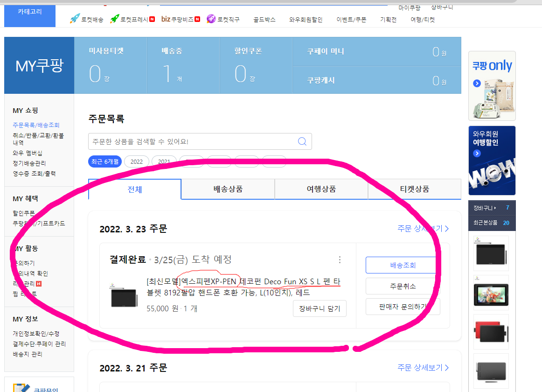Click the MY쿠팡 header banner
542x392 pixels.
pos(39,65)
